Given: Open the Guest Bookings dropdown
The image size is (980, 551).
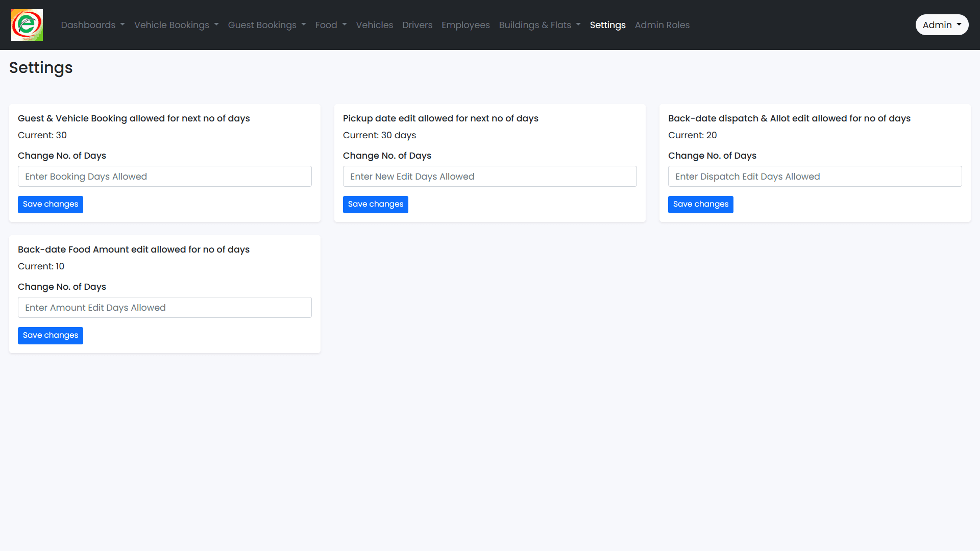Looking at the screenshot, I should tap(267, 24).
